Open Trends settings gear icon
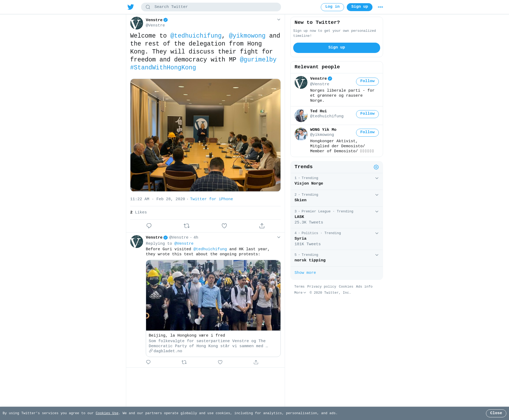 click(x=376, y=167)
